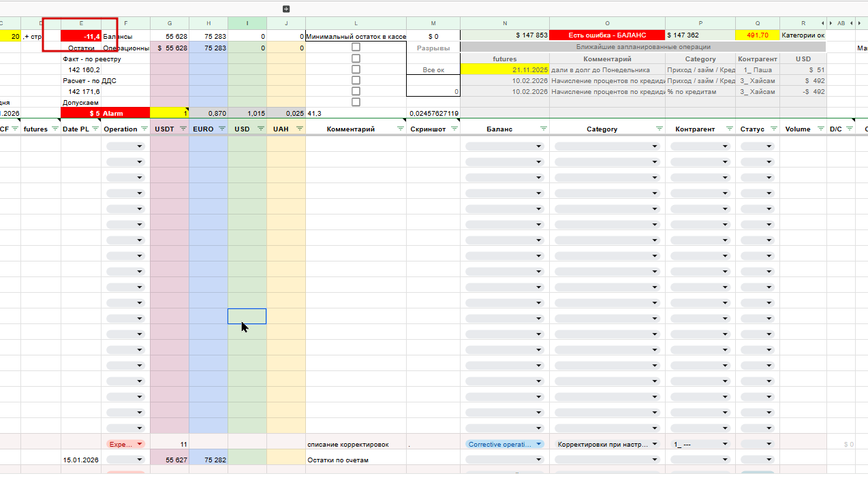Open the filter on the bold Комментарий header
The height and width of the screenshot is (478, 868).
tap(400, 129)
